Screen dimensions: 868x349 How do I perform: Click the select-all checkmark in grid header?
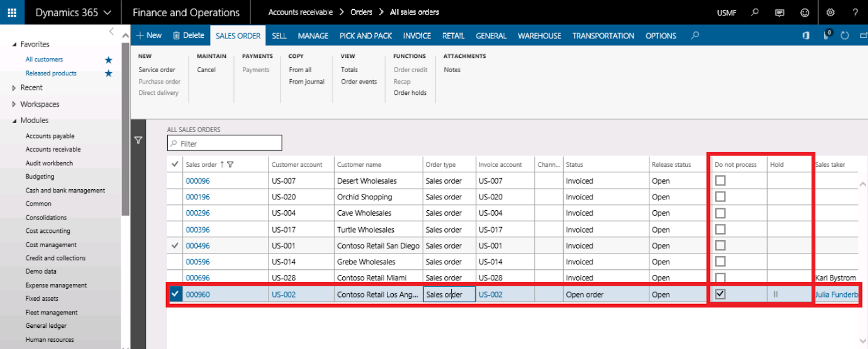175,164
